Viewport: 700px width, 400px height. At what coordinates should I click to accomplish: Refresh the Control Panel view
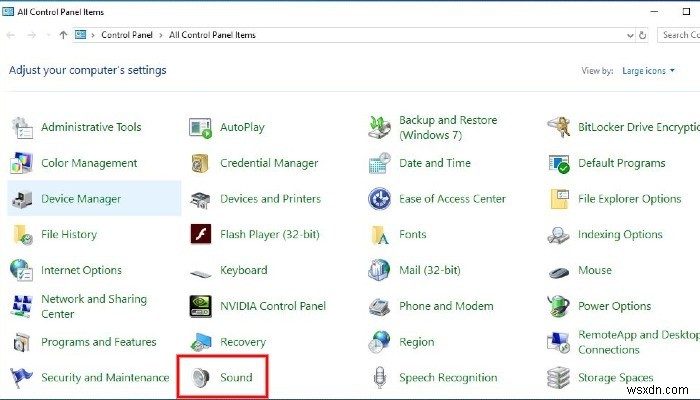point(642,35)
